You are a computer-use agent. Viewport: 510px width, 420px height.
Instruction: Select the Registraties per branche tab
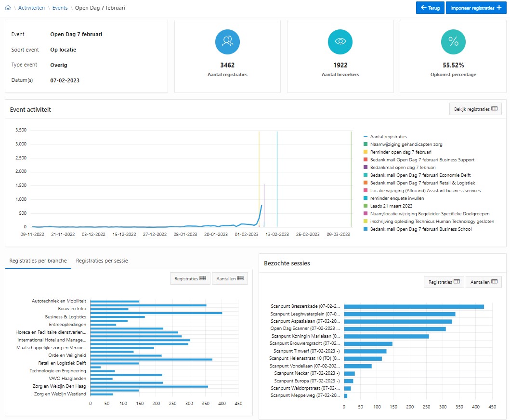click(x=38, y=261)
